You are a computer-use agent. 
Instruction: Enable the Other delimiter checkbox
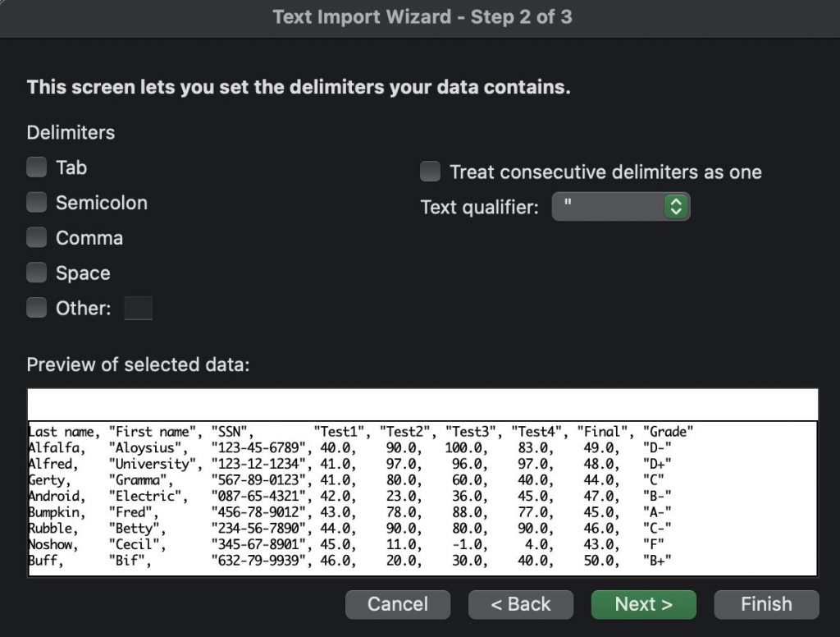[x=36, y=307]
